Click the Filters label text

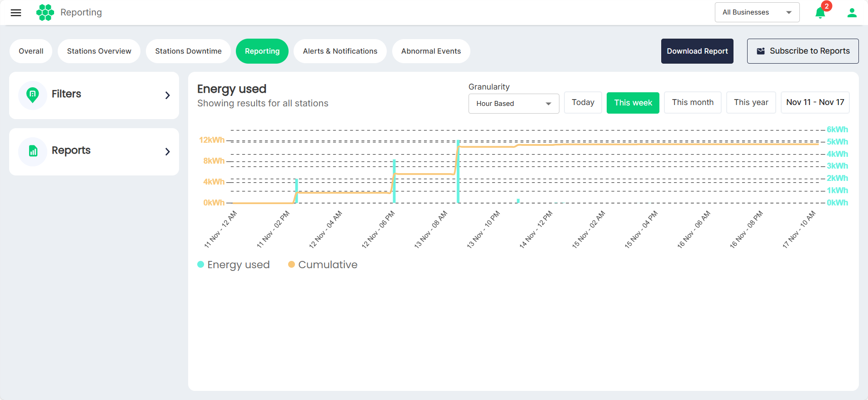(x=66, y=94)
